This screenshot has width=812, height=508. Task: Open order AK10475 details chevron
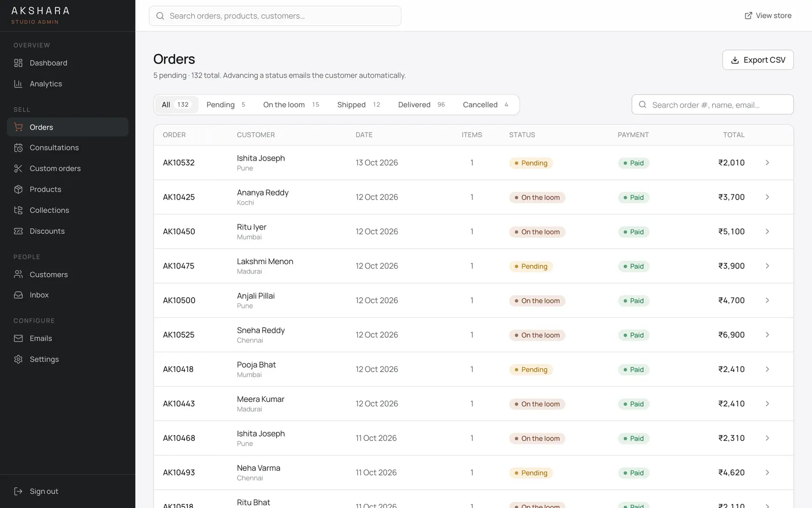(x=767, y=266)
